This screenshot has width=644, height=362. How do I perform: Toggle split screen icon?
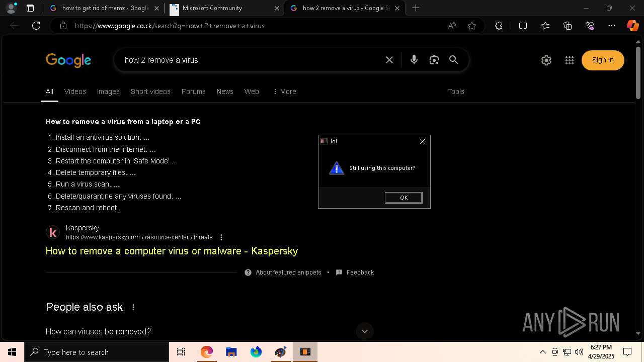(523, 26)
